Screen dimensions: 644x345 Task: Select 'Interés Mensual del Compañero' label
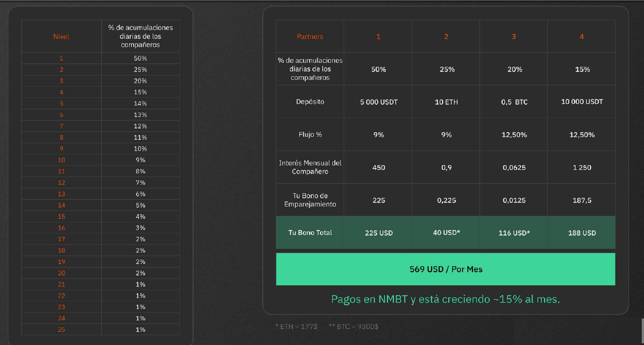click(310, 167)
